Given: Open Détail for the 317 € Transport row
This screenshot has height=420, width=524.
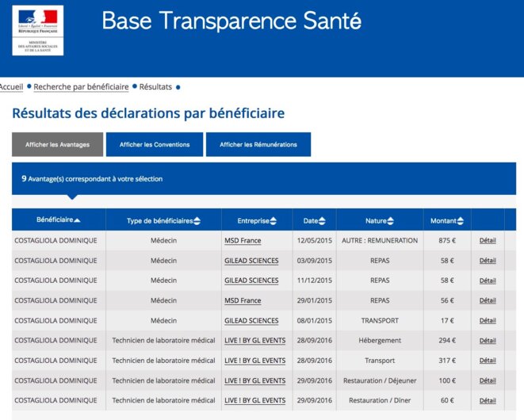Looking at the screenshot, I should pyautogui.click(x=488, y=361).
